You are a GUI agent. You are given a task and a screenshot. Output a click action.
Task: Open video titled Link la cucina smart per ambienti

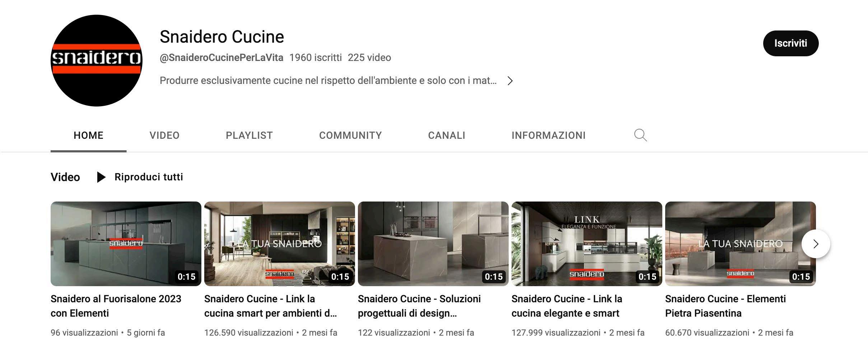point(271,306)
